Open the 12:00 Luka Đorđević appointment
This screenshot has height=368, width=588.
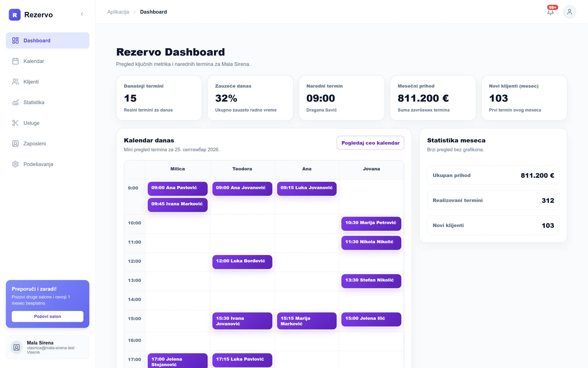click(242, 262)
